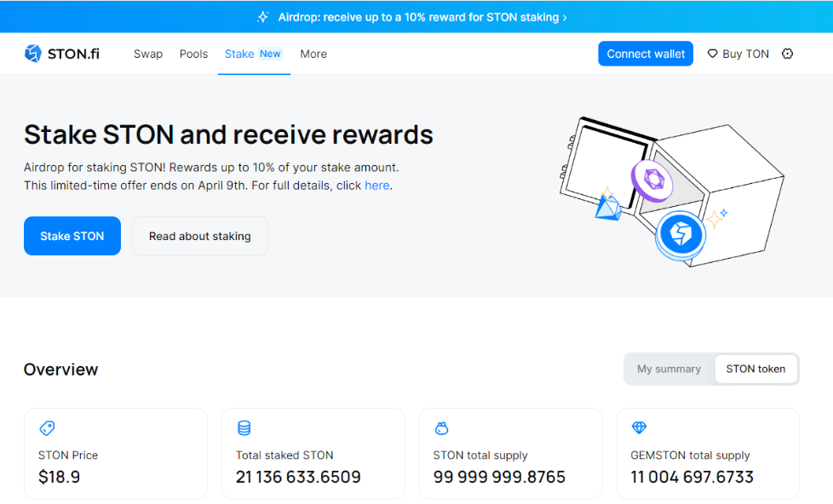
Task: Click the value 21 136 633.6509
Action: (298, 477)
